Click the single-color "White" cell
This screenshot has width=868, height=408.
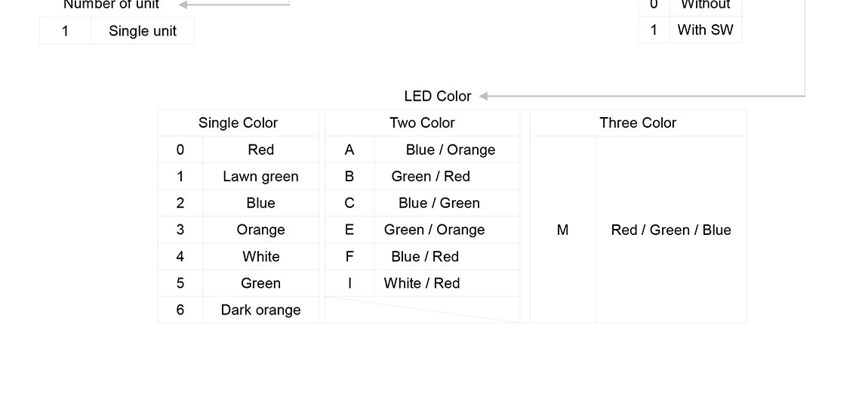click(x=260, y=256)
